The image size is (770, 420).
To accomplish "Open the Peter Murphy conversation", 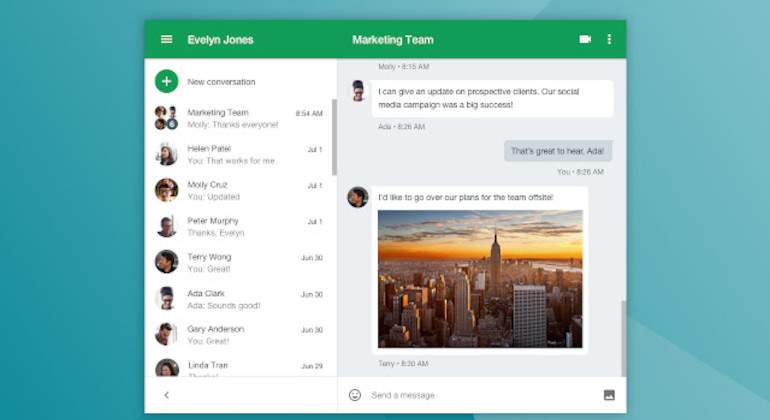I will click(x=239, y=226).
